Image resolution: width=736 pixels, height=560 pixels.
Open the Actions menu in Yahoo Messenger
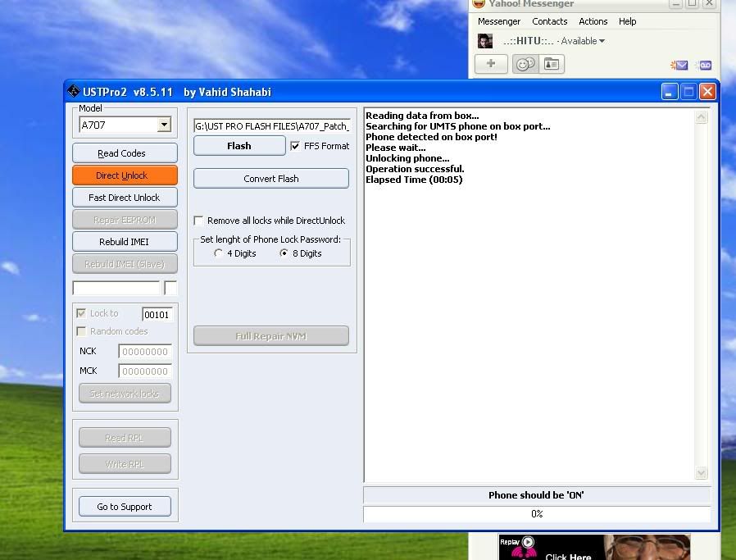point(593,21)
